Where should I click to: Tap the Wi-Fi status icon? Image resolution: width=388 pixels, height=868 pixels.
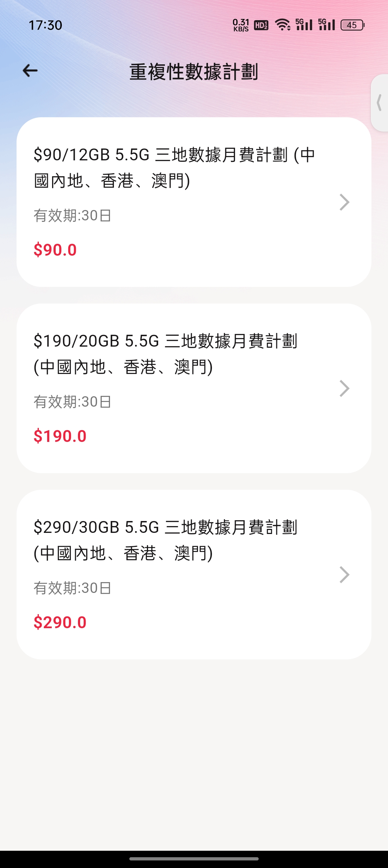pyautogui.click(x=283, y=25)
